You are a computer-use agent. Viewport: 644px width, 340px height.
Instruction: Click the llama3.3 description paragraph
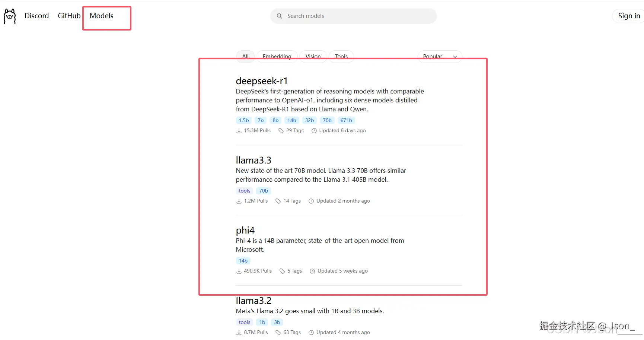click(x=321, y=175)
